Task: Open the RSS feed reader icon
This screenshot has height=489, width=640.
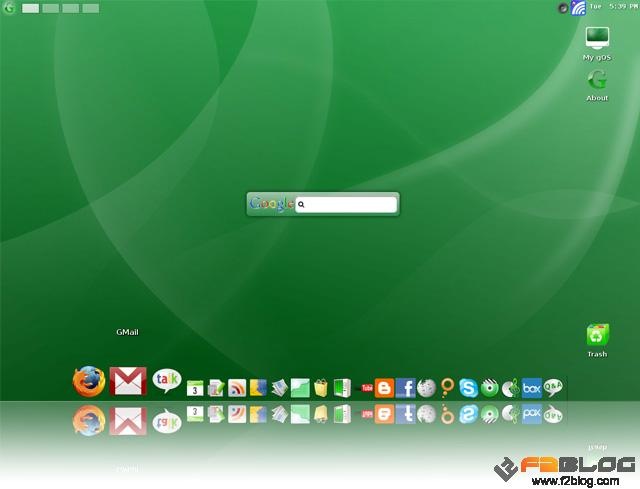Action: pyautogui.click(x=237, y=388)
